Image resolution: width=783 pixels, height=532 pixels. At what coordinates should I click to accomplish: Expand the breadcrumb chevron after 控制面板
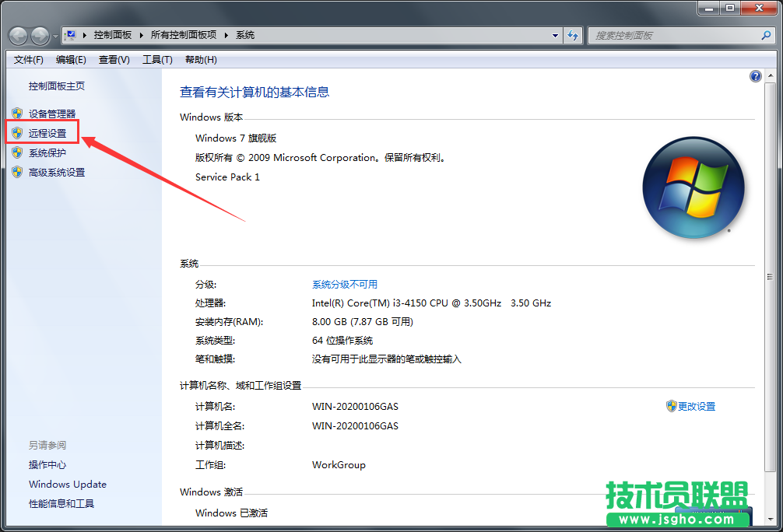[141, 35]
